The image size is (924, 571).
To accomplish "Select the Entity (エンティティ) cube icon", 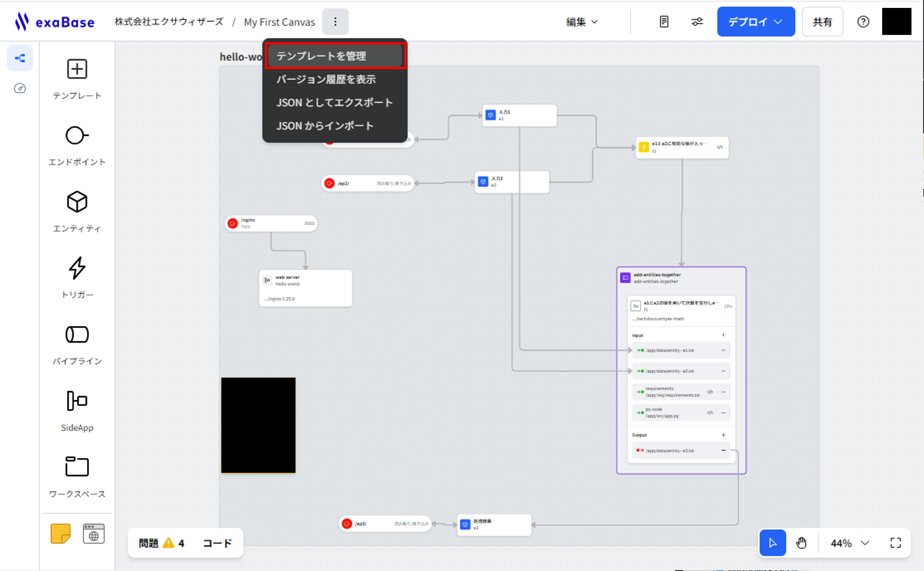I will (x=77, y=202).
